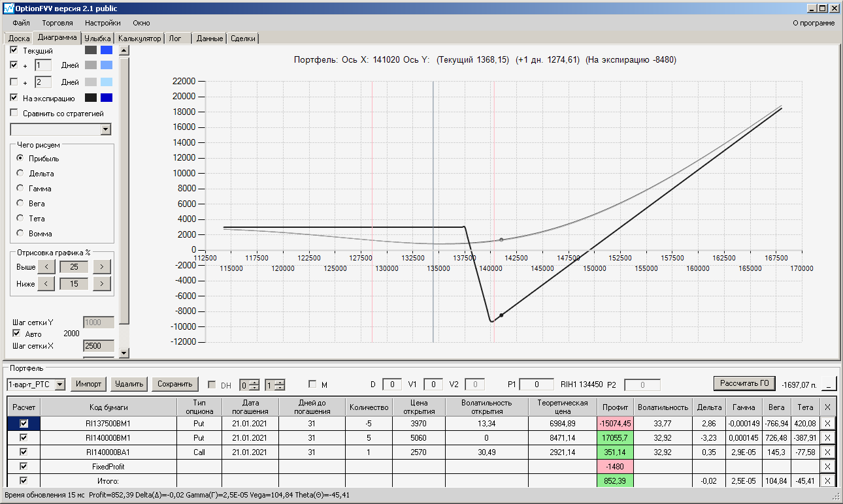Open the 1-вар-т_РТС portfolio dropdown
Screen dimensions: 843x504
point(60,384)
